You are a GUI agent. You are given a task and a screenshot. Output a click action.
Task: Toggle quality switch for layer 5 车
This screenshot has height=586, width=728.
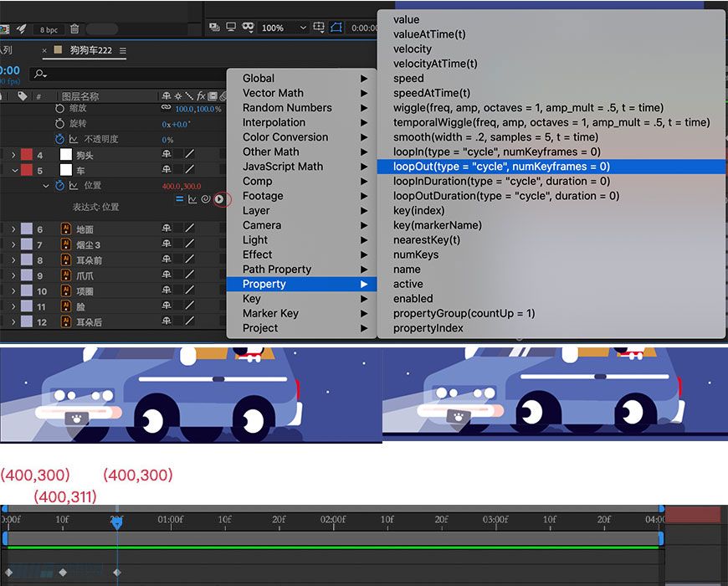[189, 169]
